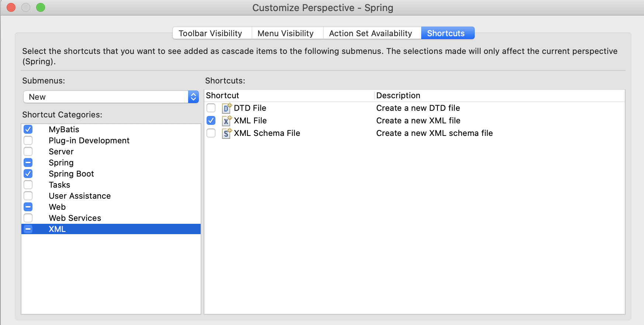Click the XML File shortcut name
Viewport: 644px width, 325px height.
[250, 120]
